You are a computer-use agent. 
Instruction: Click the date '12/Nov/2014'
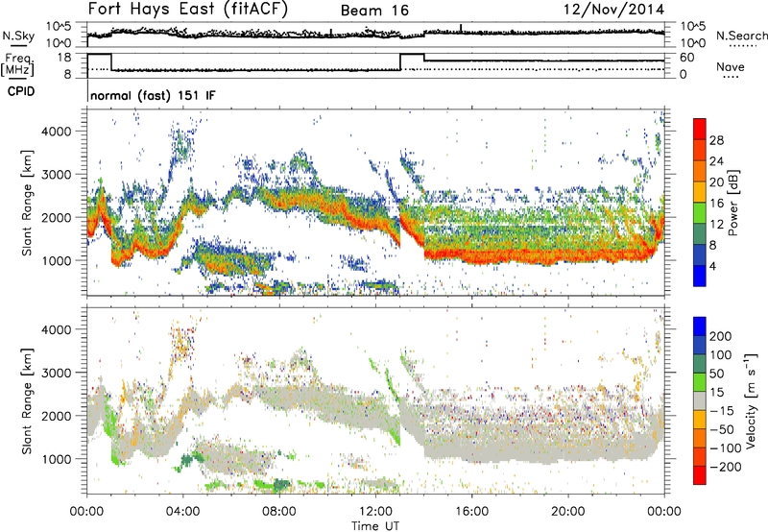(613, 10)
